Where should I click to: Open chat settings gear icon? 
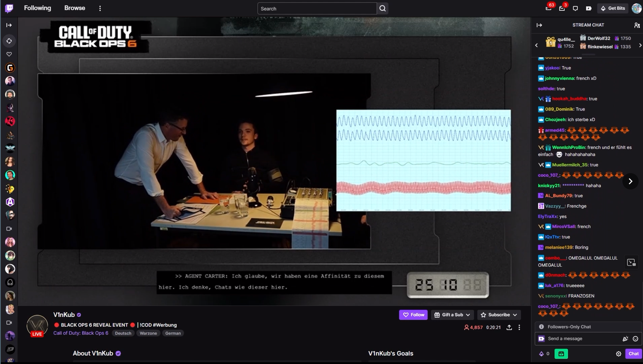618,354
